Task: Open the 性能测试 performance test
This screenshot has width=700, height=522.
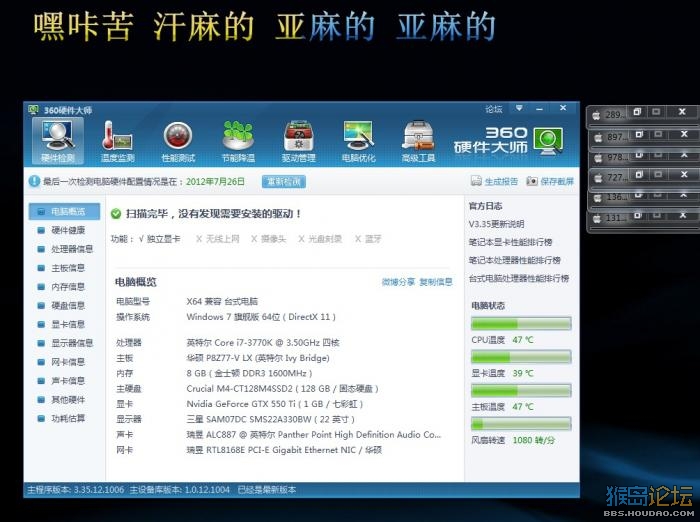Action: [178, 142]
